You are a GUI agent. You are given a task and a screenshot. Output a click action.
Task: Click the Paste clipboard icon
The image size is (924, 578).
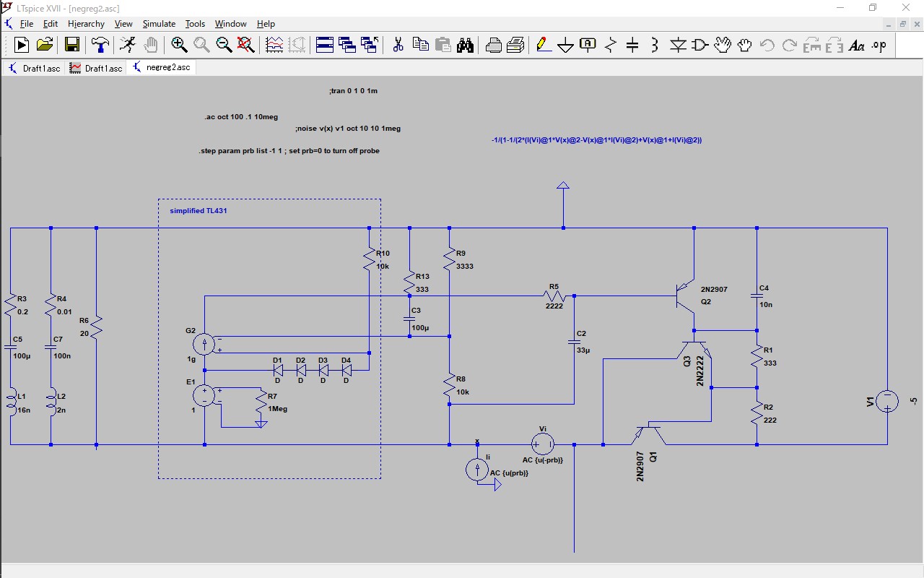(x=443, y=45)
